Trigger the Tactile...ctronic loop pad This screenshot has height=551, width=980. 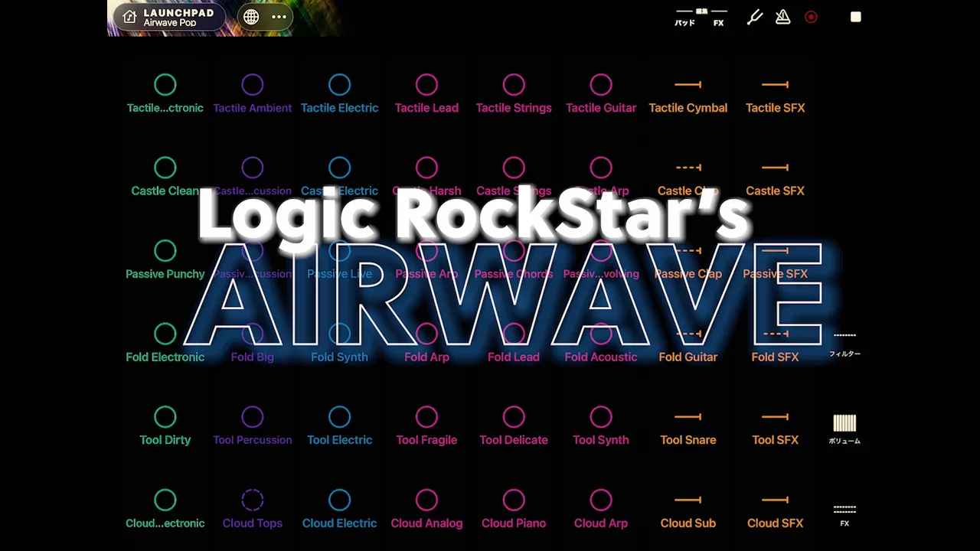click(165, 94)
